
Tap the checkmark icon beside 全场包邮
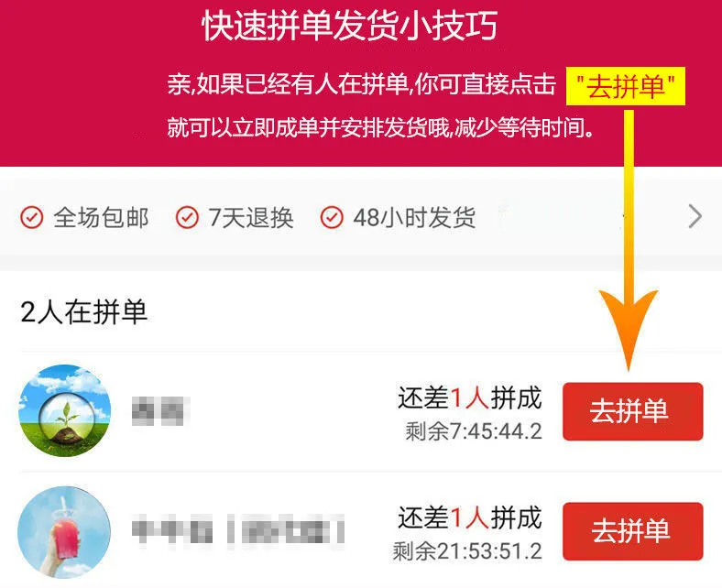(32, 217)
